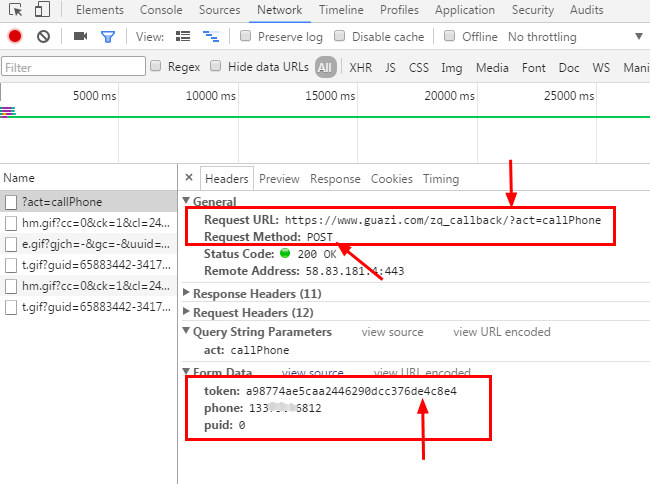Check the Disable cache option
Screen dimensions: 650x484
click(x=340, y=37)
